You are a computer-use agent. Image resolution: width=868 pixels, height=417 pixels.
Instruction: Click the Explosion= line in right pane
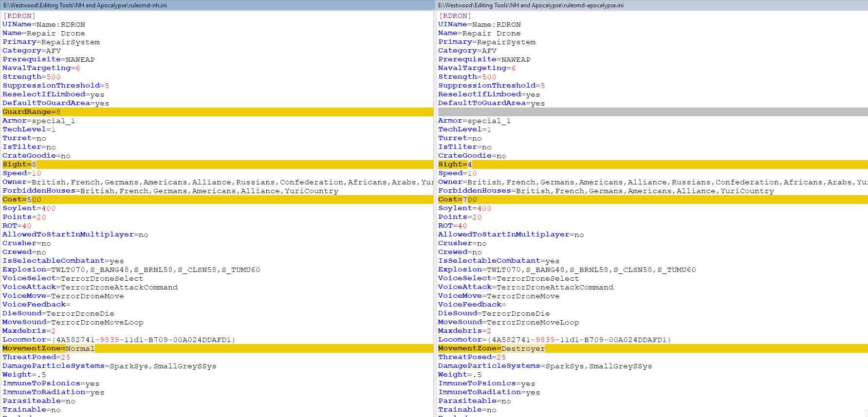click(x=567, y=270)
